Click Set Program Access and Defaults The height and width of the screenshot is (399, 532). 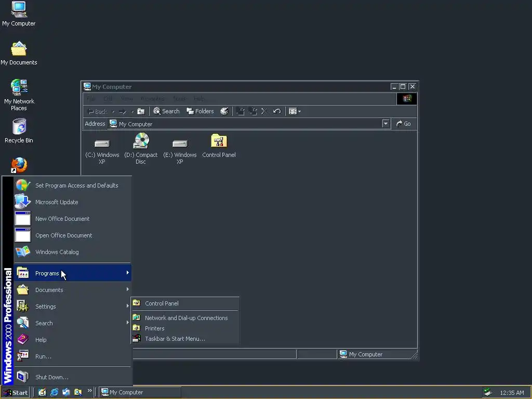coord(72,185)
